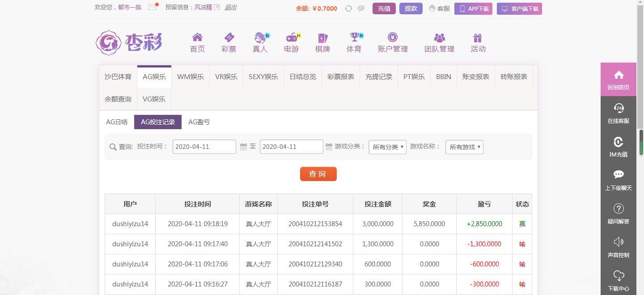Open 体育 sports betting section

tap(354, 42)
